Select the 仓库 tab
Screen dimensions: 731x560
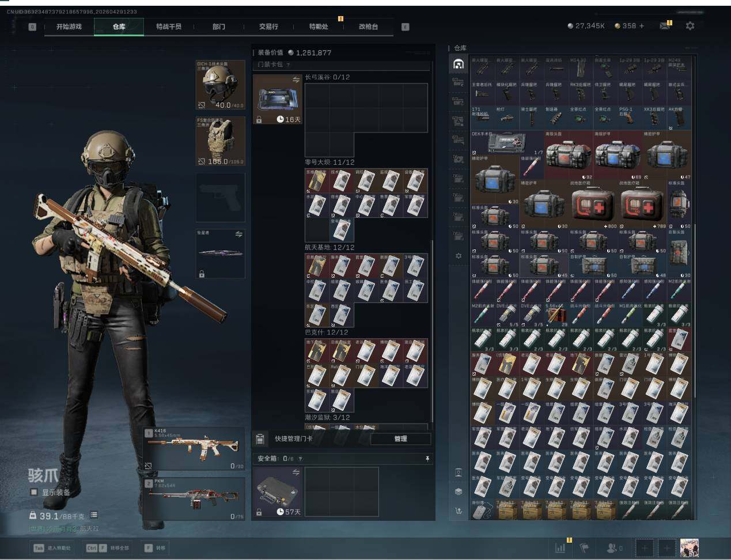119,27
